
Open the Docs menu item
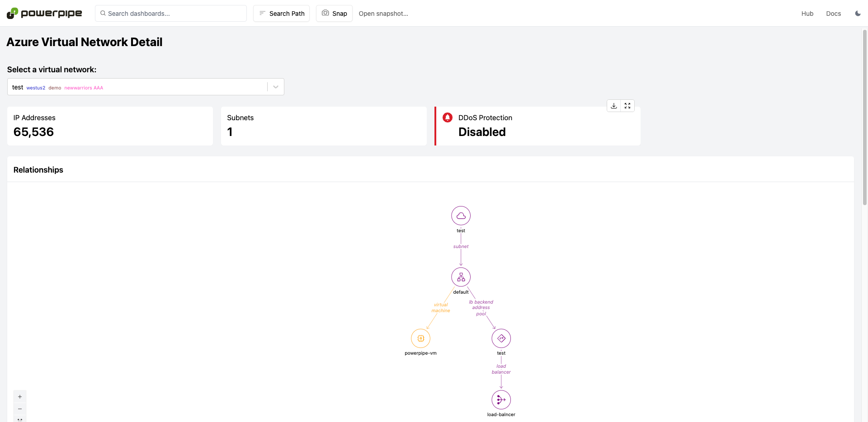833,14
